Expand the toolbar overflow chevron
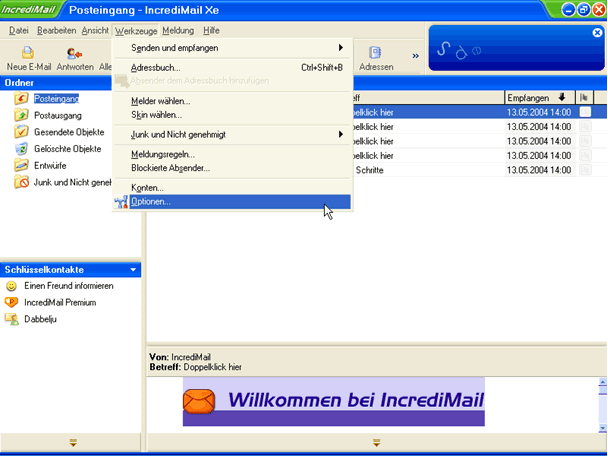The image size is (608, 457). point(415,56)
